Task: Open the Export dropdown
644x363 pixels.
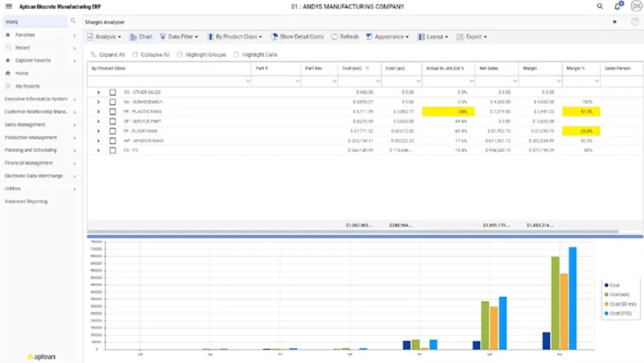Action: pos(472,37)
